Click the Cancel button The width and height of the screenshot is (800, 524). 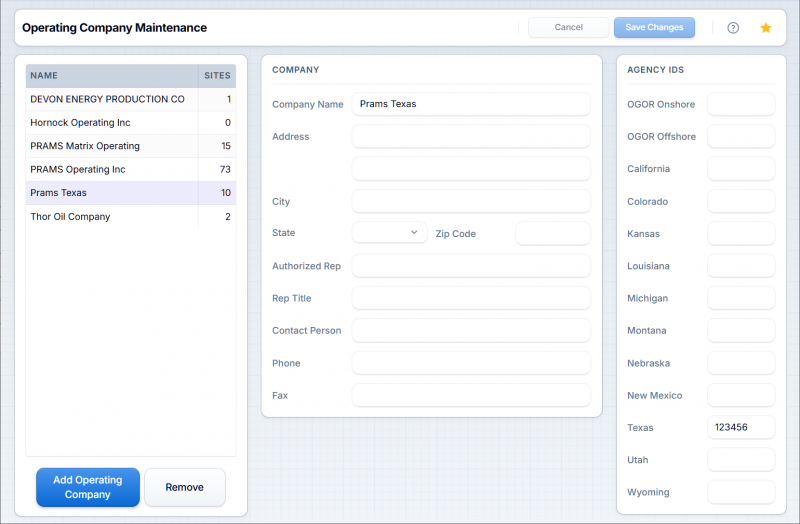(568, 27)
